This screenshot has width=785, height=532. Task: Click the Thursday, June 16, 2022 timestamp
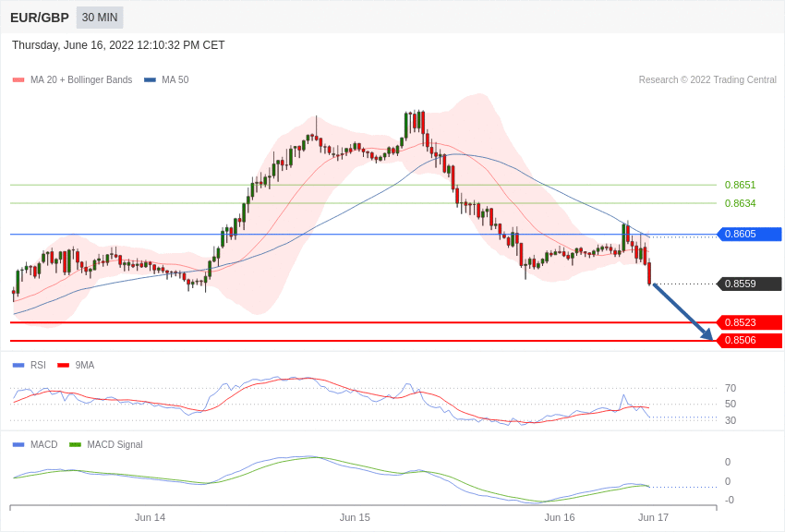pos(118,45)
